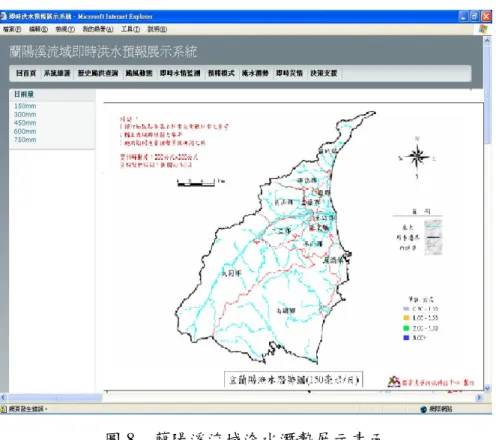The height and width of the screenshot is (440, 496).
Task: Select the 750mm daily rainfall link
Action: (25, 140)
